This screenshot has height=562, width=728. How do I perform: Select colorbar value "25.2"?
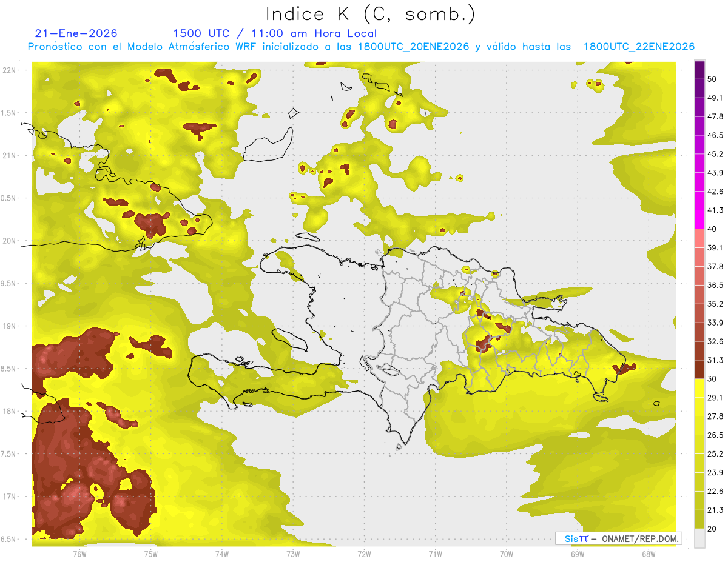coord(715,453)
